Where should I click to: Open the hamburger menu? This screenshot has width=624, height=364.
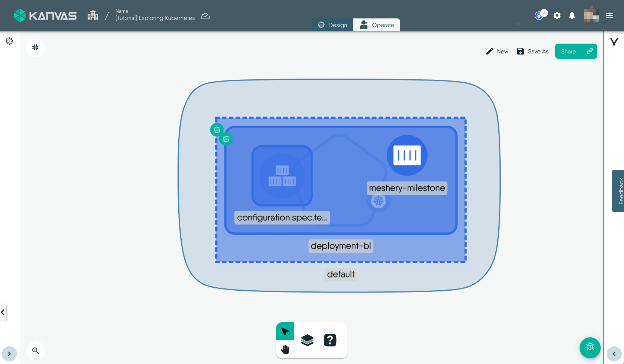610,15
